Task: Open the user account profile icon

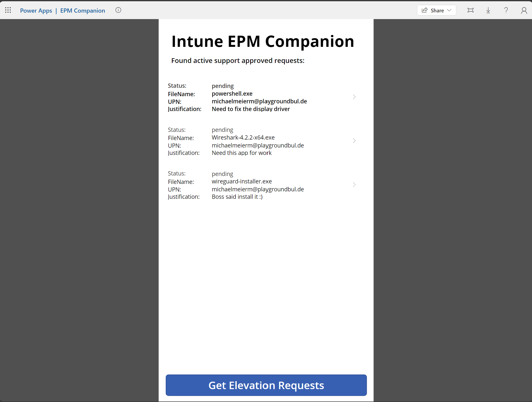Action: pos(524,10)
